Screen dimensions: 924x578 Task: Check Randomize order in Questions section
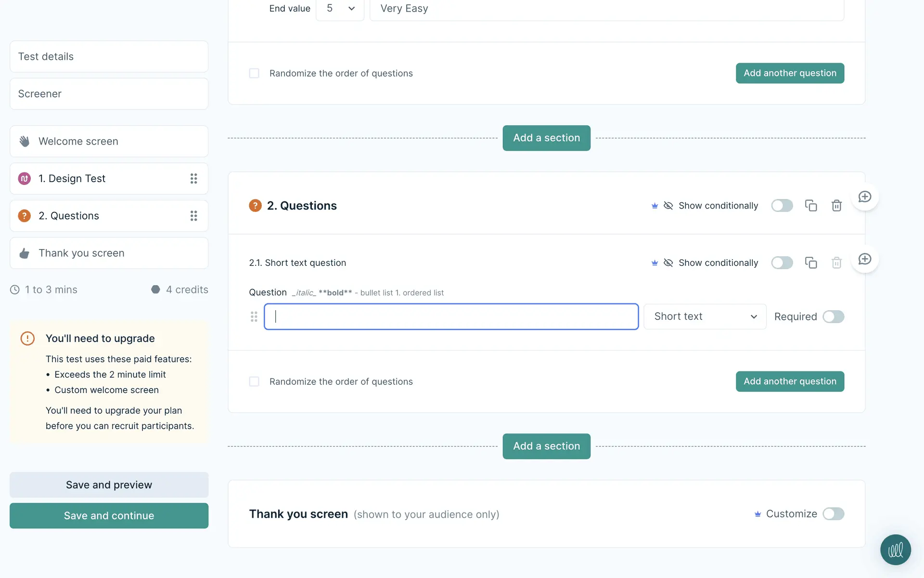[254, 381]
